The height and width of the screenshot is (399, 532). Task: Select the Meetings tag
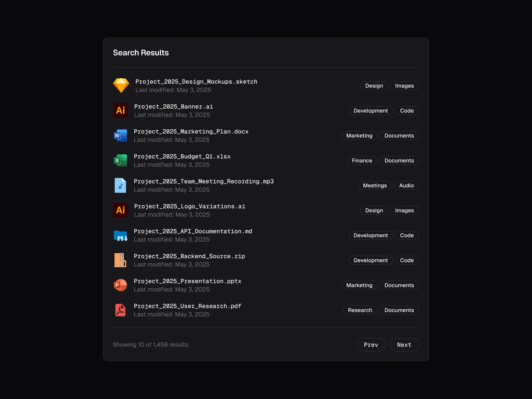(375, 186)
